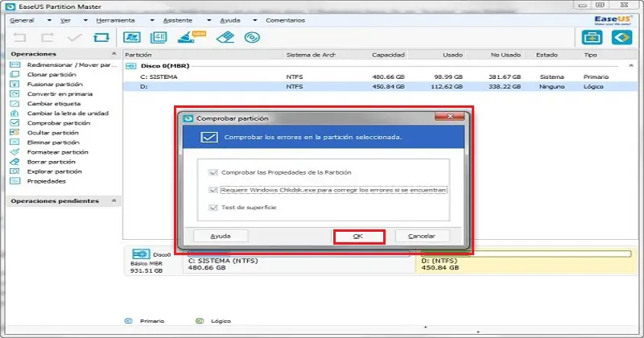Click the Borrar partición icon
The width and height of the screenshot is (644, 338).
coord(14,162)
